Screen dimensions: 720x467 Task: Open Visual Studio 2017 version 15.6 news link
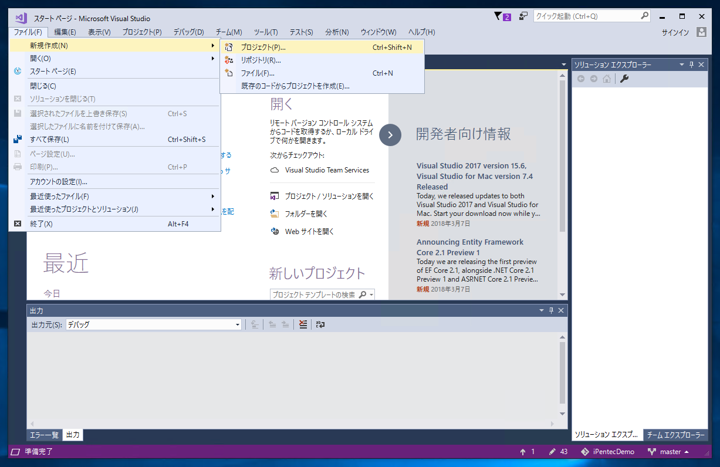click(x=474, y=176)
